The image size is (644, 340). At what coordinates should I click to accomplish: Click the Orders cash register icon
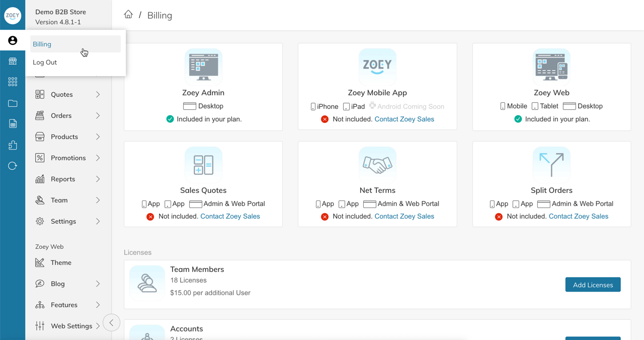40,115
